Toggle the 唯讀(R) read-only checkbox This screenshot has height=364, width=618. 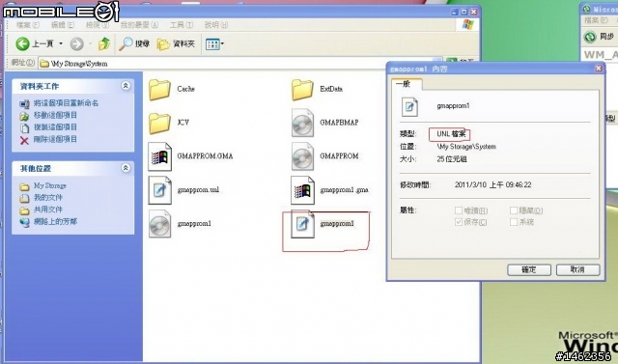(459, 210)
